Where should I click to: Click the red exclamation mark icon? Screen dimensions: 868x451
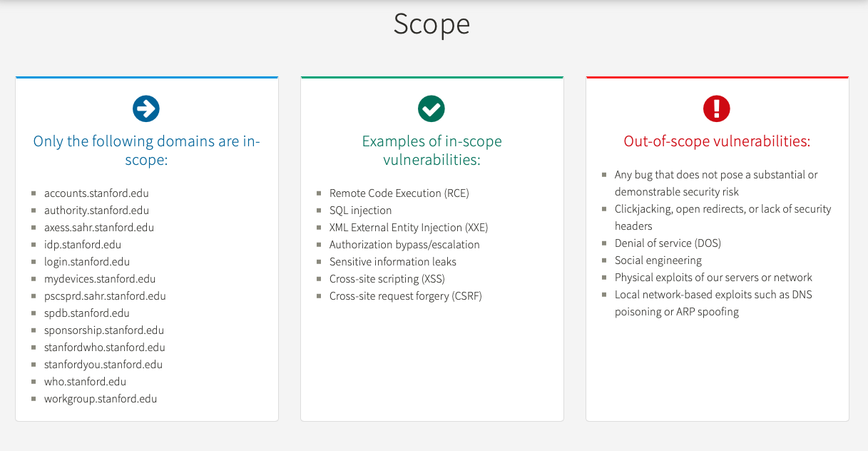(x=717, y=109)
